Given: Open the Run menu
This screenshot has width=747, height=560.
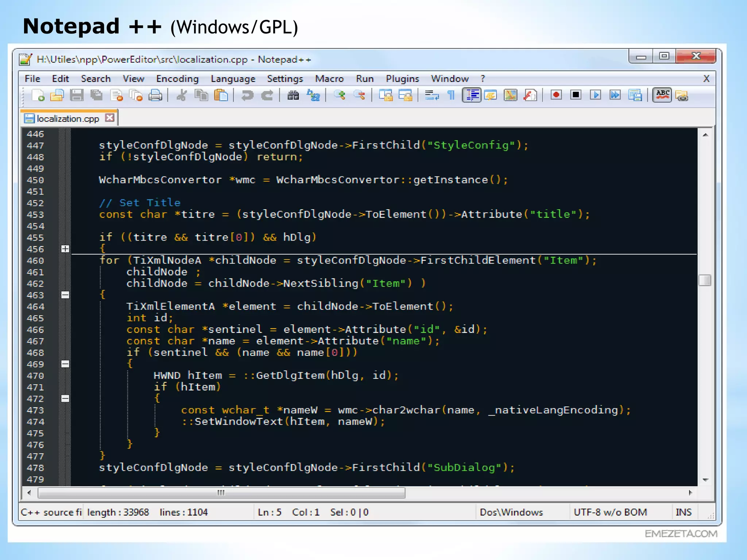Looking at the screenshot, I should click(x=365, y=79).
